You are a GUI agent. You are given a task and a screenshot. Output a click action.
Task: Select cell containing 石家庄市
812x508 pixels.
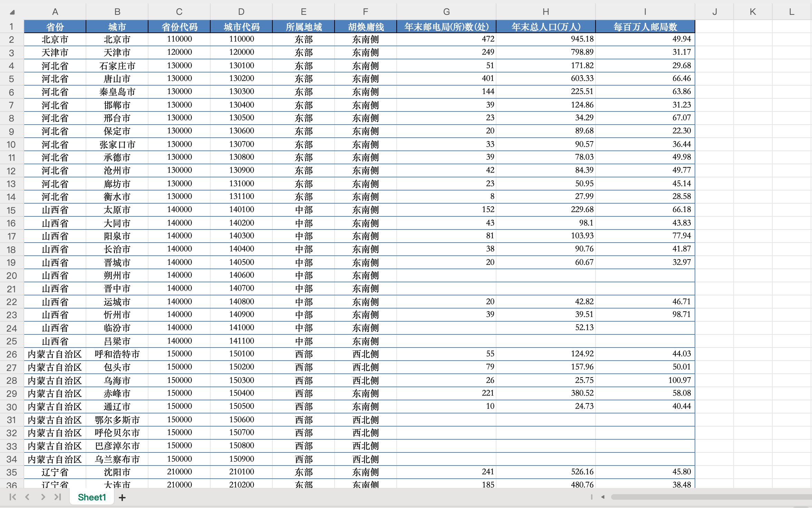pyautogui.click(x=117, y=66)
